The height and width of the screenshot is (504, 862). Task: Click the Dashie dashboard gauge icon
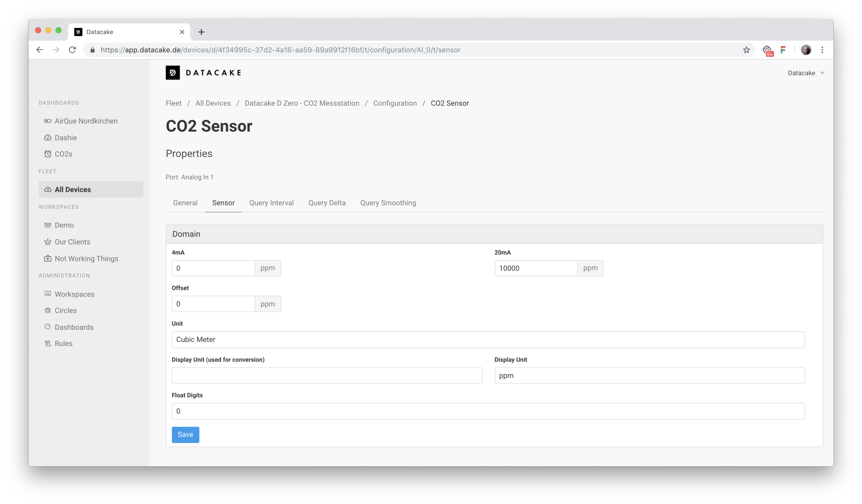[x=48, y=138]
